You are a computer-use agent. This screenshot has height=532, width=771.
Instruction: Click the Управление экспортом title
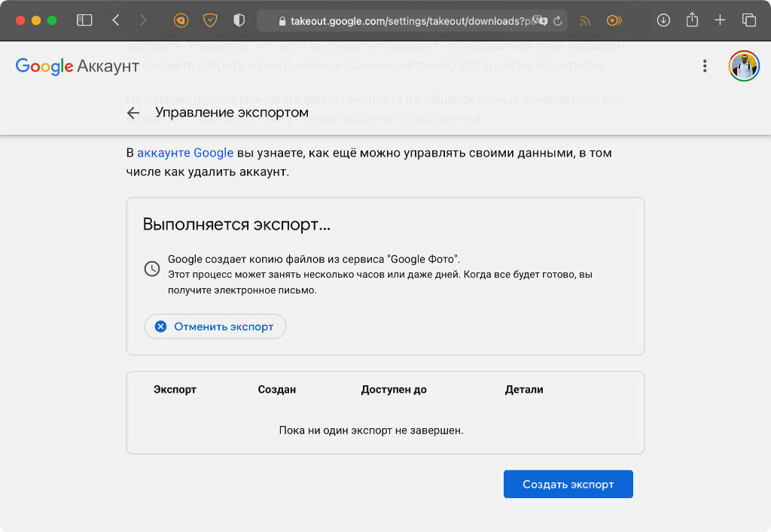[232, 112]
